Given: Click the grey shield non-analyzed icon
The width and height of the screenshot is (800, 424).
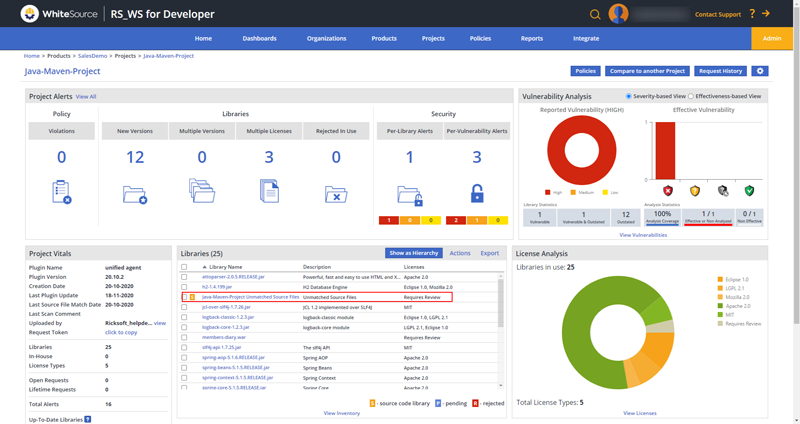Looking at the screenshot, I should tap(723, 191).
